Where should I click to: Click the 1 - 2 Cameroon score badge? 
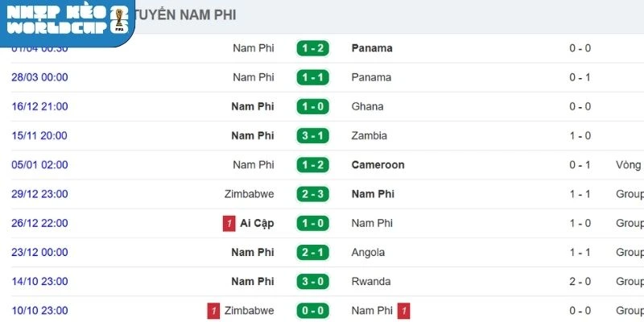point(311,165)
